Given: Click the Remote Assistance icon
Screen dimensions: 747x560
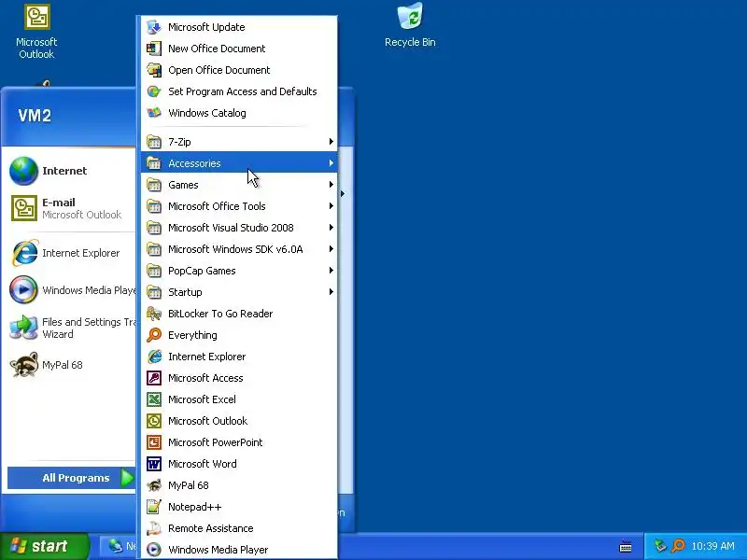Looking at the screenshot, I should click(153, 528).
